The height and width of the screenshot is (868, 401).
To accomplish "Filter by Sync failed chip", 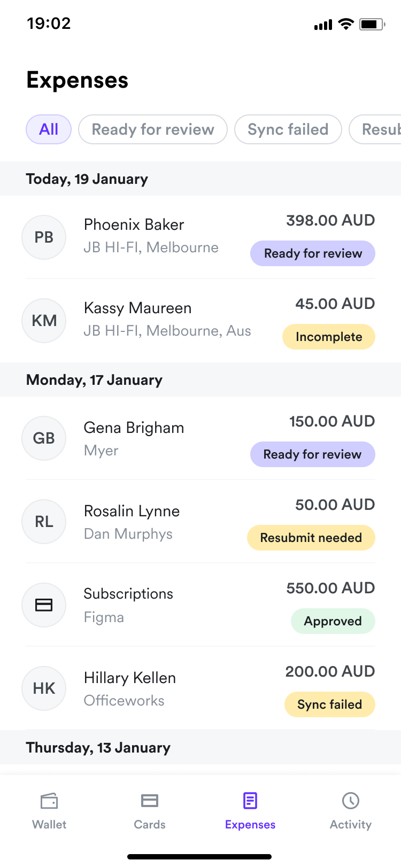I will pyautogui.click(x=288, y=129).
